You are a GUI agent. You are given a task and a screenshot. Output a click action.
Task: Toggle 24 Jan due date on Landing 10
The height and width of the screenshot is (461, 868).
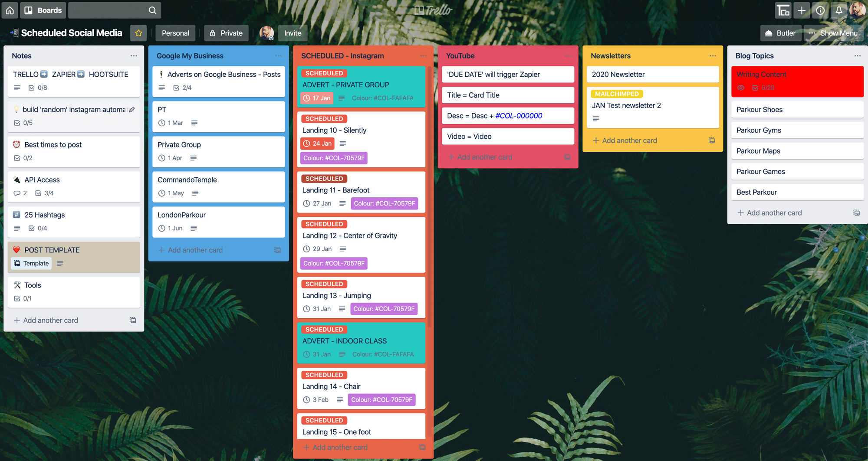point(318,144)
